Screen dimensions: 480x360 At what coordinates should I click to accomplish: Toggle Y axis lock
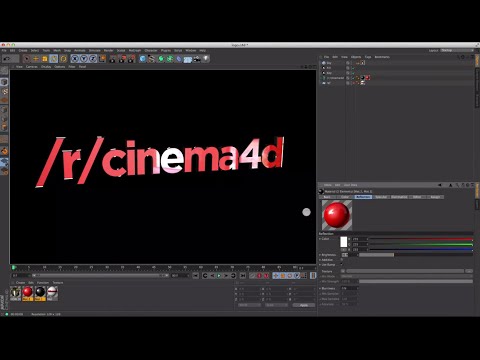pyautogui.click(x=84, y=59)
